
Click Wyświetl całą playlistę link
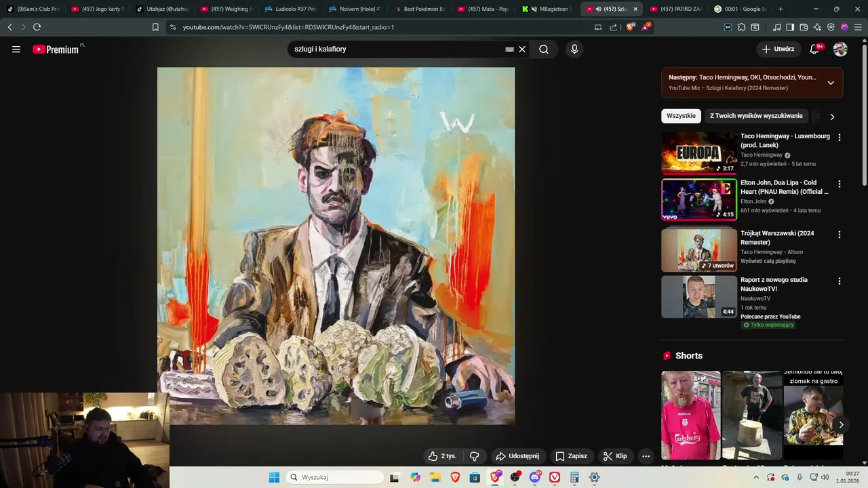click(768, 261)
